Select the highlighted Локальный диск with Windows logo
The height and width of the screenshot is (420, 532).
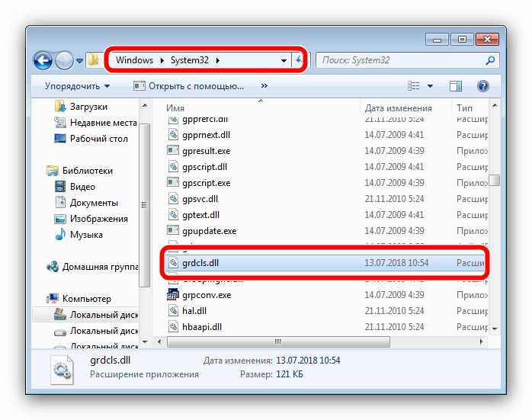pos(86,315)
